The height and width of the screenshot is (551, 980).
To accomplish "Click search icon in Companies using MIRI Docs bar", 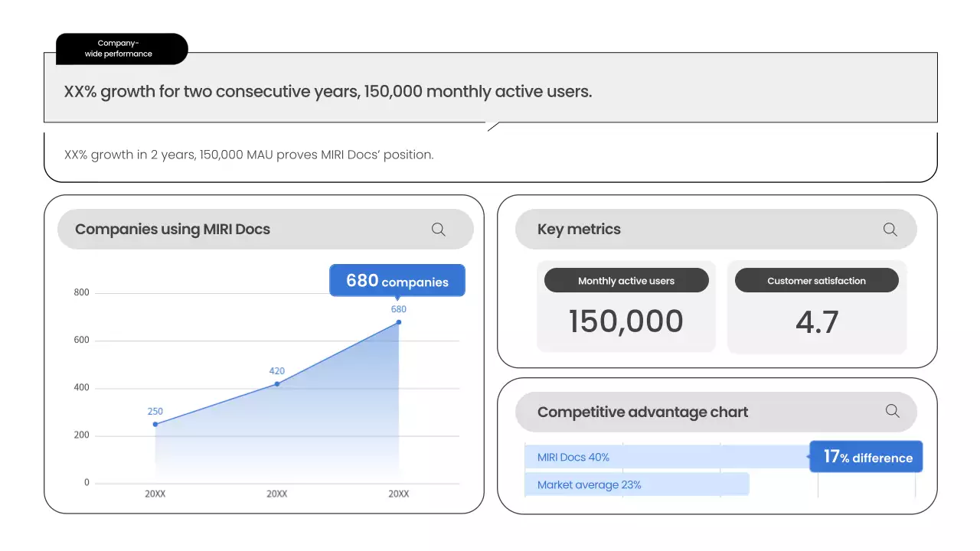I will coord(439,230).
